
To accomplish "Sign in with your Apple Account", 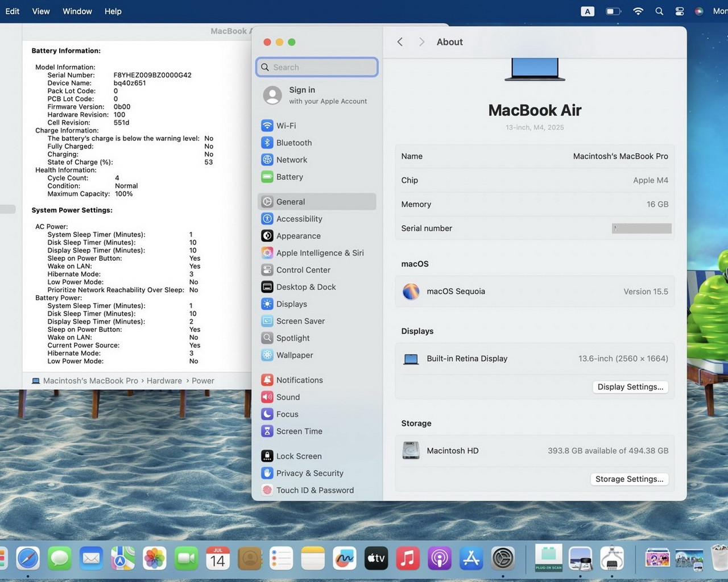I will pyautogui.click(x=316, y=95).
